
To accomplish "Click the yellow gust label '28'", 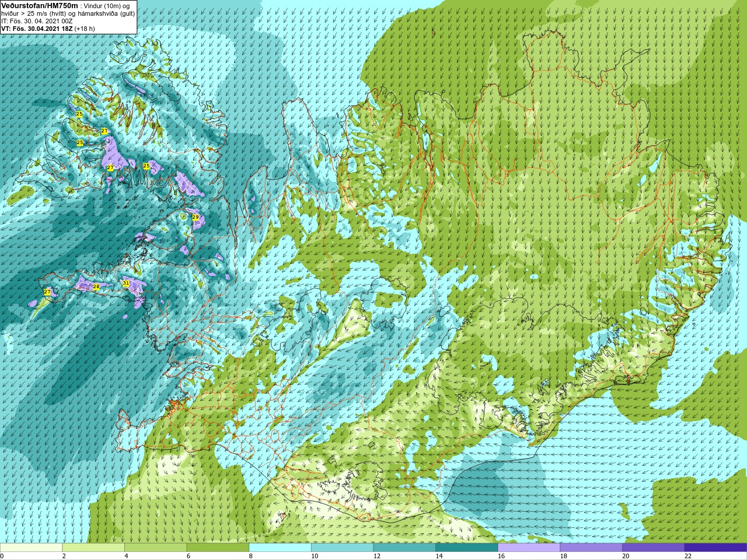I will pos(96,286).
